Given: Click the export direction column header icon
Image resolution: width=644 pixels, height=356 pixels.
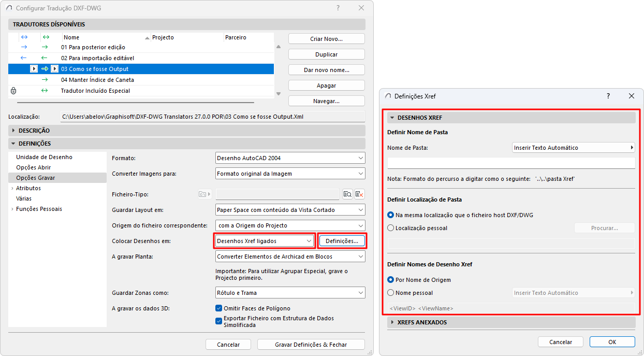Looking at the screenshot, I should coord(46,37).
